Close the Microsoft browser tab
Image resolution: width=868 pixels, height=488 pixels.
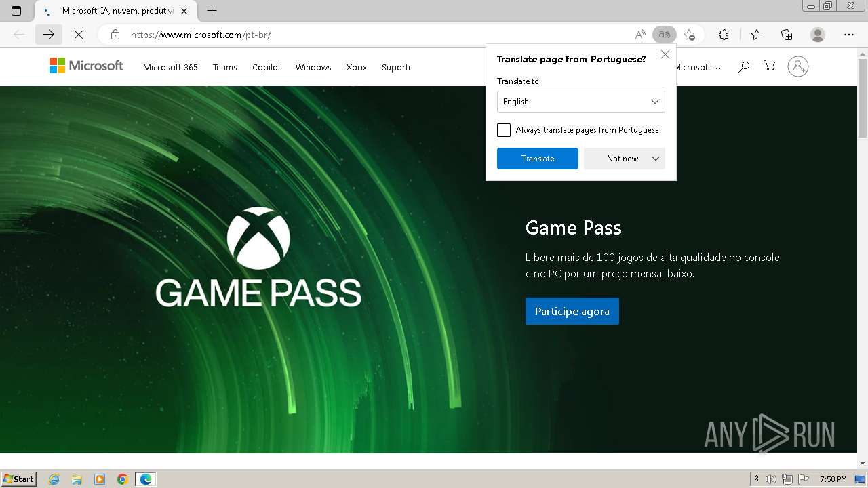tap(184, 11)
